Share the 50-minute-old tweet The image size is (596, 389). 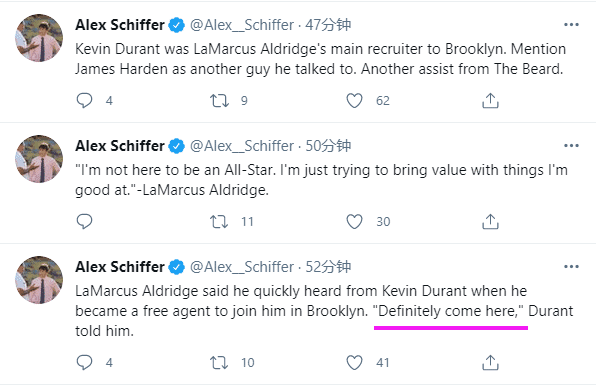(x=490, y=221)
